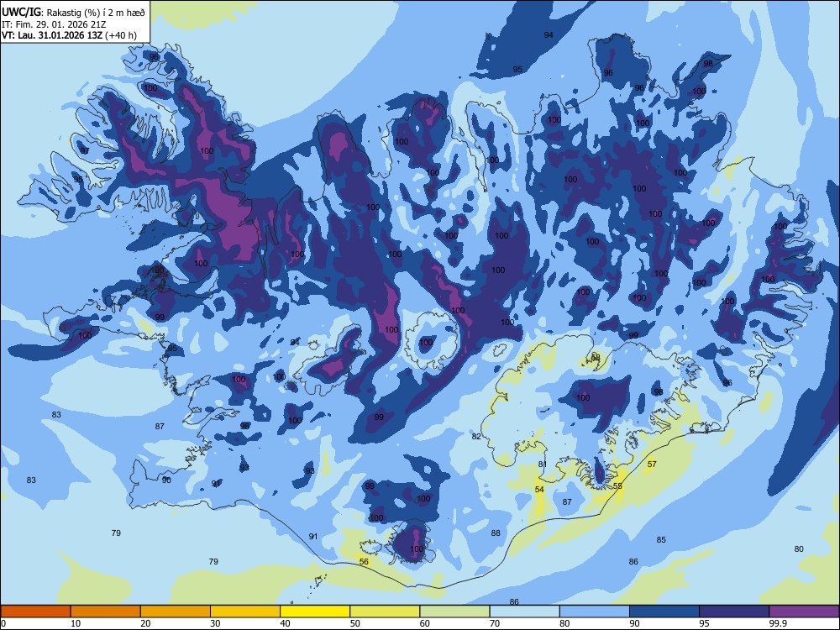
Task: Click the '54' humidity value on the map
Action: 539,489
